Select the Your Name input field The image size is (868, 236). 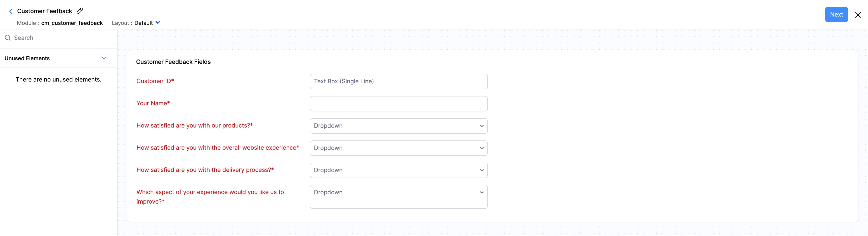pyautogui.click(x=399, y=103)
